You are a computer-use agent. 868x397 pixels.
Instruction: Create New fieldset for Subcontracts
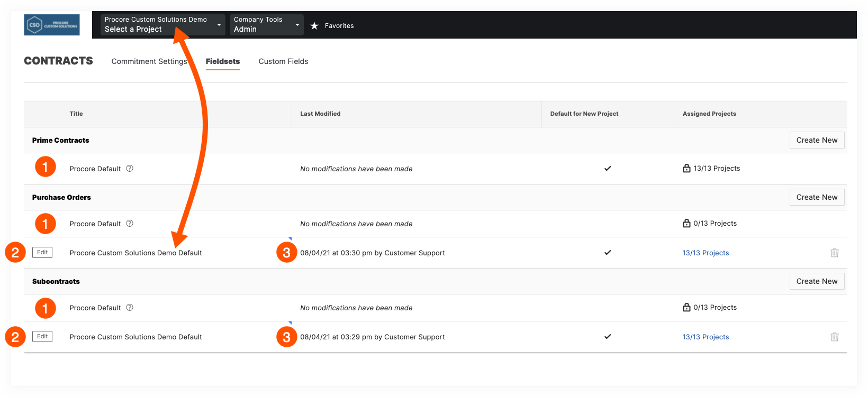tap(817, 281)
